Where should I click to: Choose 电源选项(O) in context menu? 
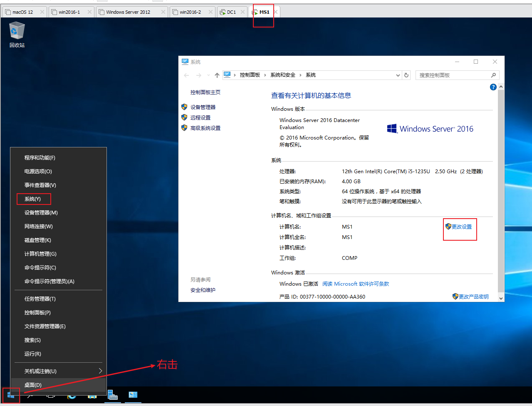tap(59, 171)
